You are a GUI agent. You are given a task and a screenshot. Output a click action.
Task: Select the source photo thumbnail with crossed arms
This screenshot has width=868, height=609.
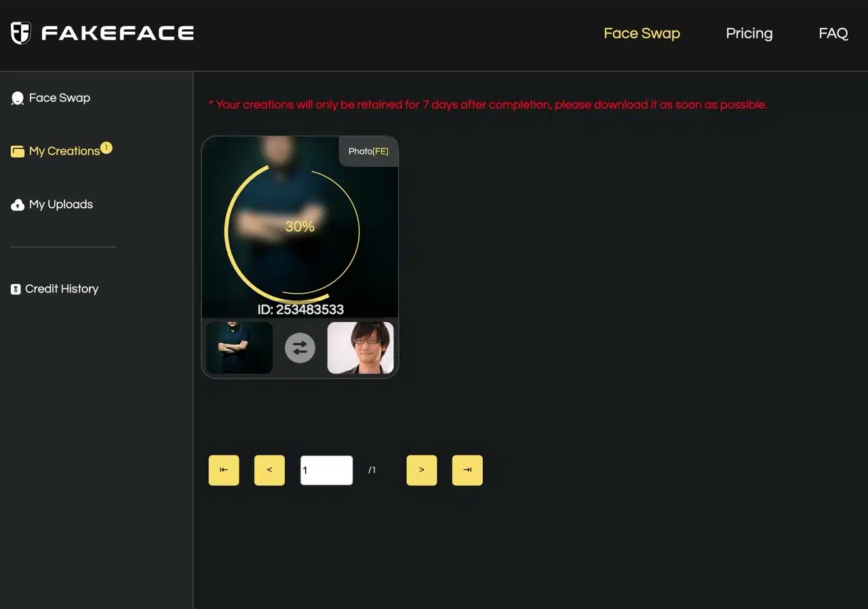coord(239,348)
